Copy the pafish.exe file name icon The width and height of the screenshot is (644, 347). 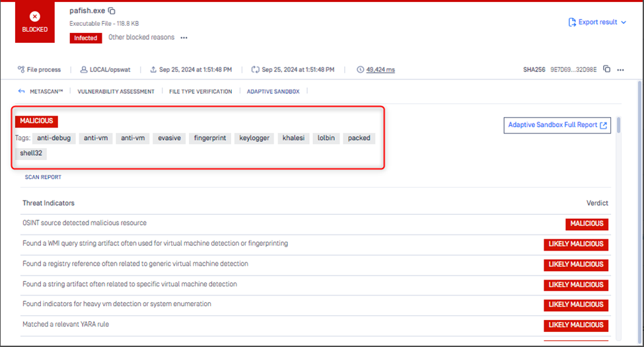(x=112, y=11)
